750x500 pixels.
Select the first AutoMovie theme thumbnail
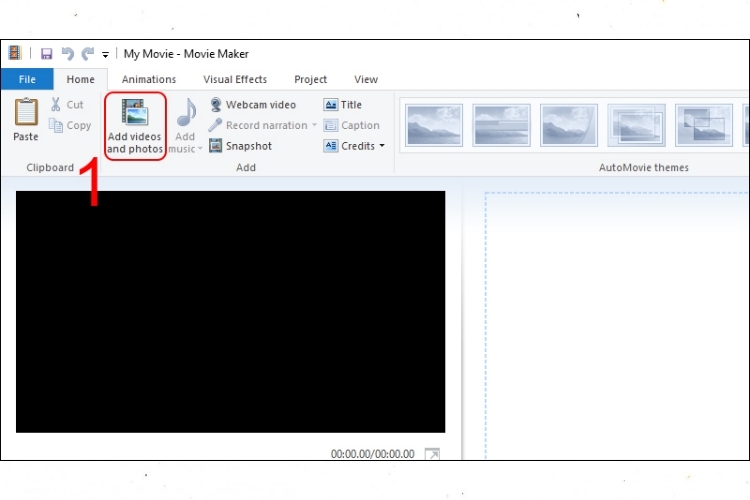[x=434, y=125]
